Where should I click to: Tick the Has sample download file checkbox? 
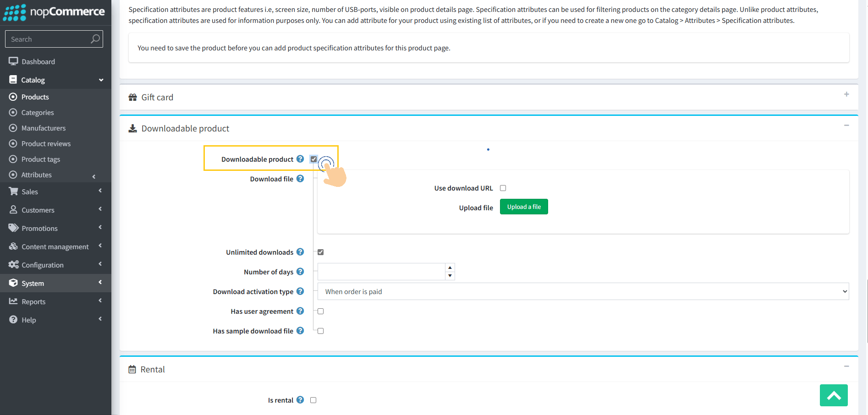coord(321,331)
